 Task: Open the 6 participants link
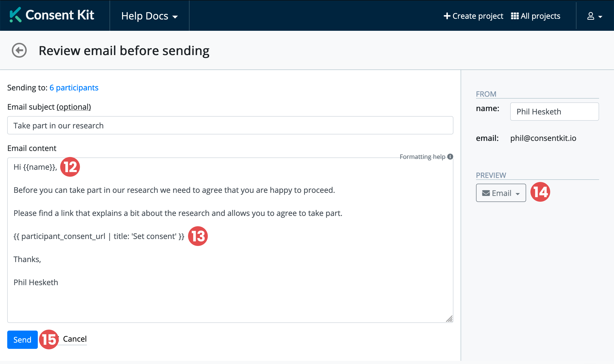point(74,88)
